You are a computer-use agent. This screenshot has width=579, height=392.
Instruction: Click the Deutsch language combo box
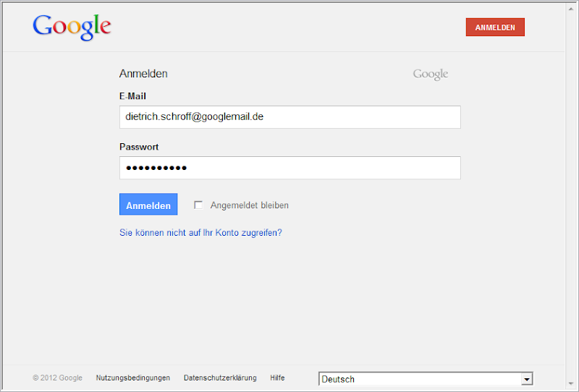(420, 379)
